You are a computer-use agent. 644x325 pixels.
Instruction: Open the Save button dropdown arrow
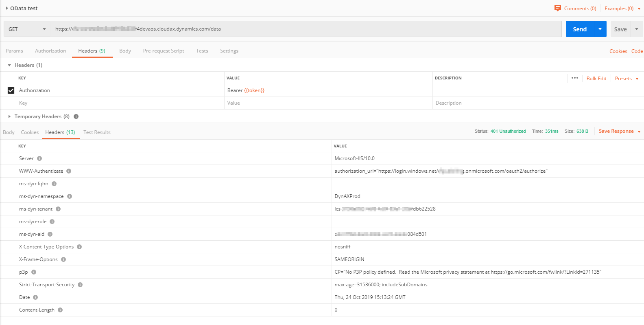(637, 29)
